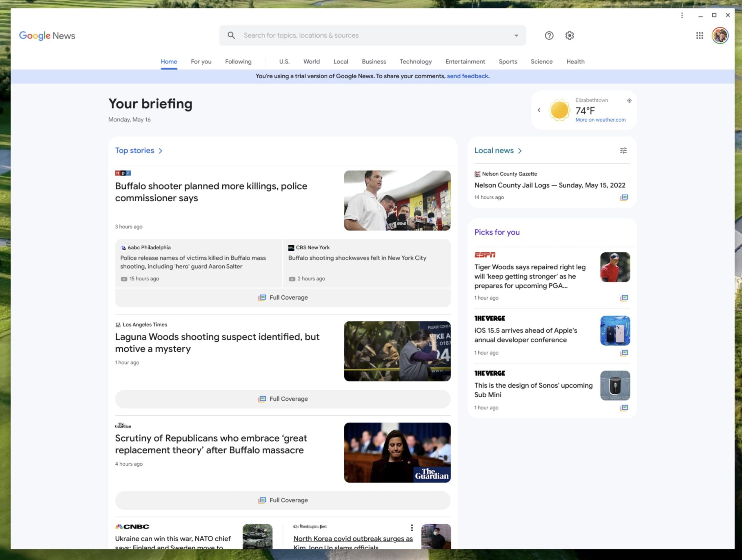
Task: Open the Local news customize sliders icon
Action: coord(623,151)
